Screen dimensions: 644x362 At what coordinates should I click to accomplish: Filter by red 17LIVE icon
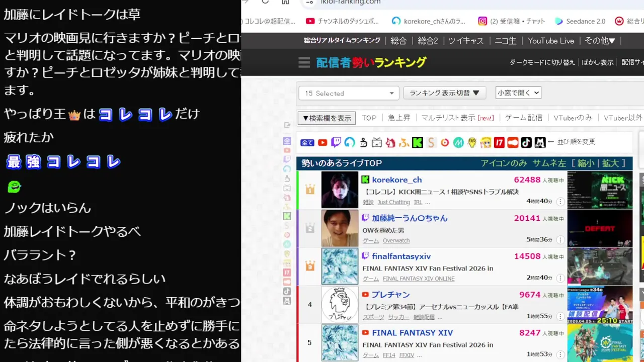(499, 143)
